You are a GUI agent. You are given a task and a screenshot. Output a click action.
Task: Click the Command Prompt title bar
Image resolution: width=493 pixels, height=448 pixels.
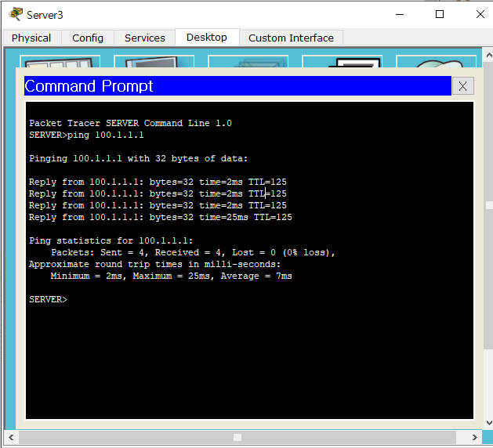[x=237, y=86]
